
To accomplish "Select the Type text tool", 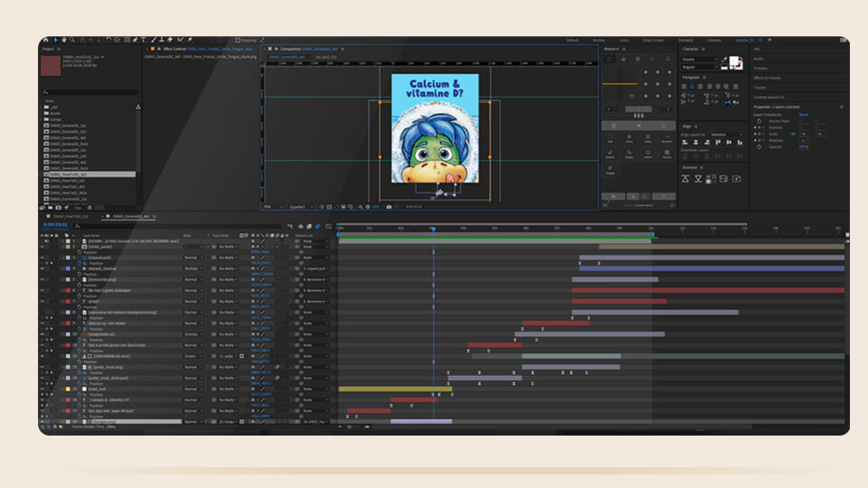I will point(144,41).
